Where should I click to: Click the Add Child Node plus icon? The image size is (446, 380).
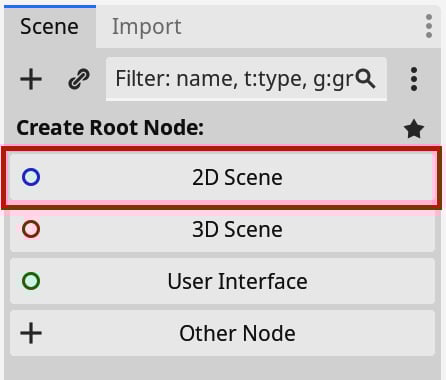pyautogui.click(x=31, y=79)
